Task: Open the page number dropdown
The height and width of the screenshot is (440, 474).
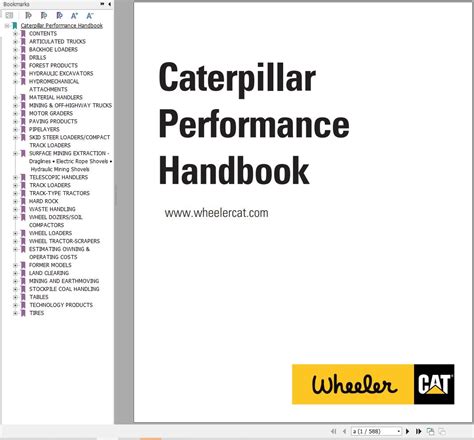Action: 399,431
